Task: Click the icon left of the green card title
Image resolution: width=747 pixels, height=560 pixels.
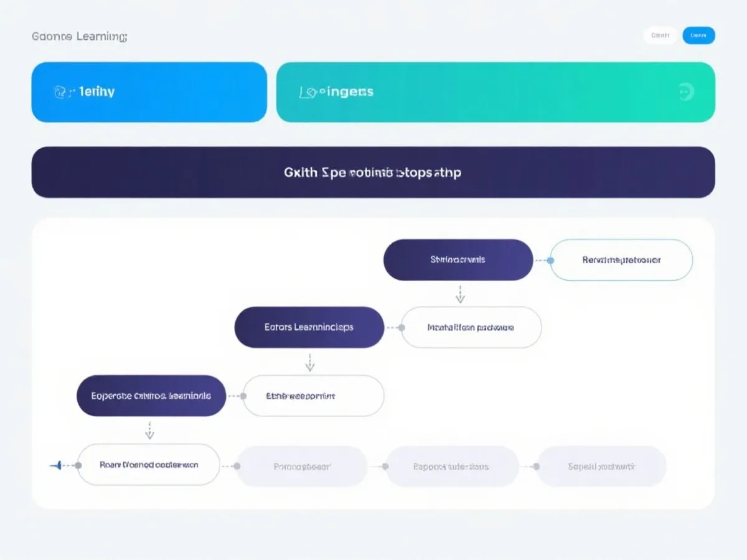Action: pos(305,93)
